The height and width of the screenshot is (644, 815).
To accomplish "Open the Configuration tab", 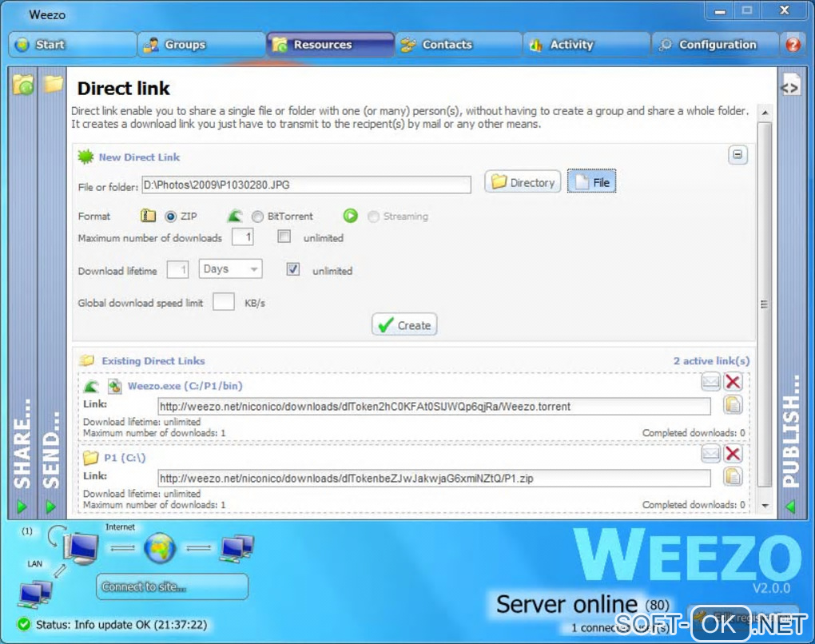I will coord(716,45).
